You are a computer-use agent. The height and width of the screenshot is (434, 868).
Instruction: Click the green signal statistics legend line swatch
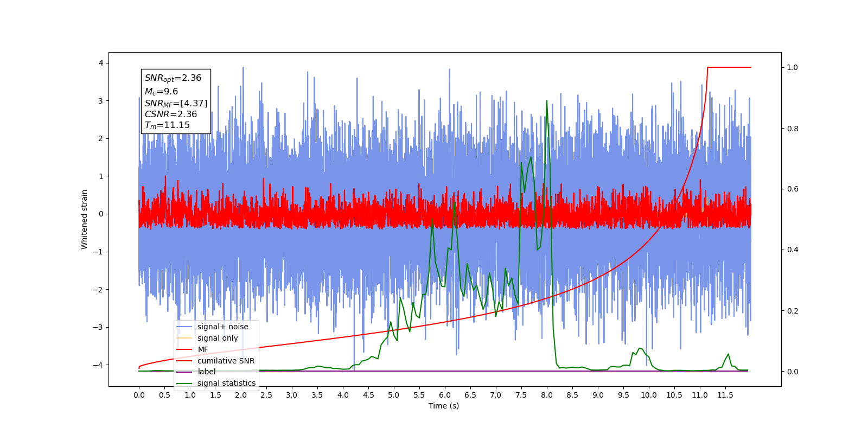point(184,383)
